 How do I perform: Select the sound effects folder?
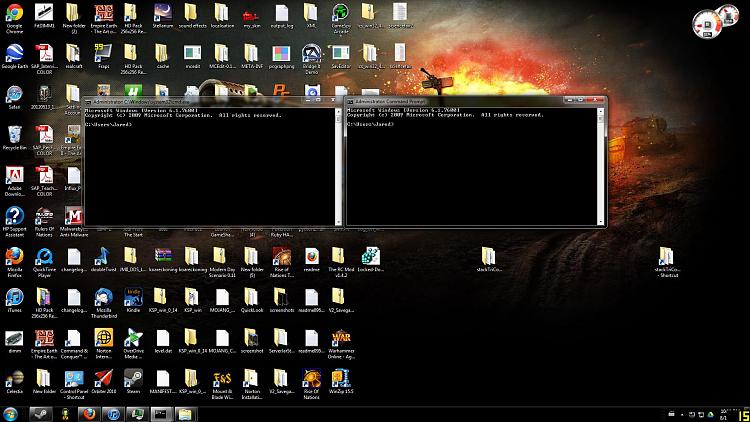[192, 16]
